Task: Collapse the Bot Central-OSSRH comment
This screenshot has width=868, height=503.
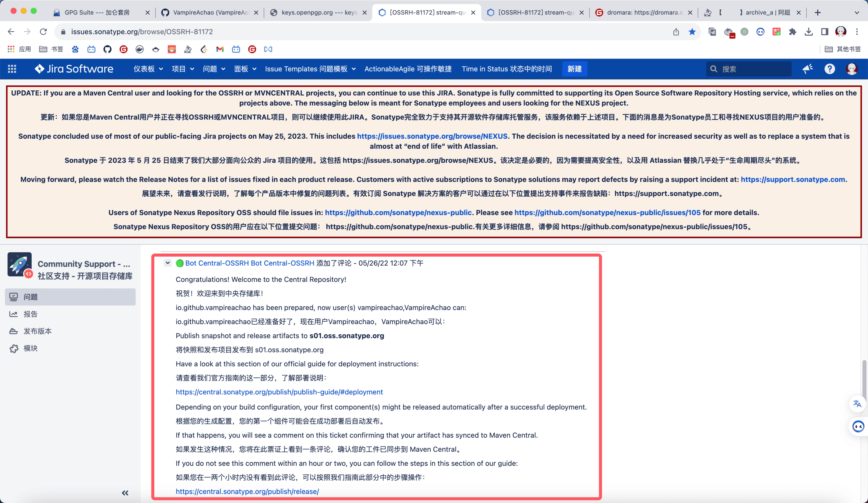Action: (168, 263)
